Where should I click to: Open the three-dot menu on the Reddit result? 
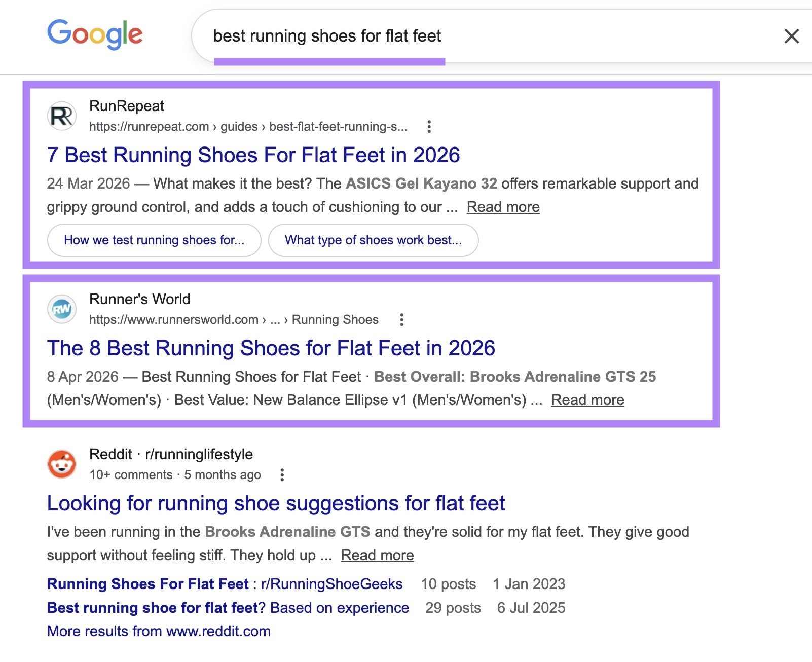coord(283,475)
